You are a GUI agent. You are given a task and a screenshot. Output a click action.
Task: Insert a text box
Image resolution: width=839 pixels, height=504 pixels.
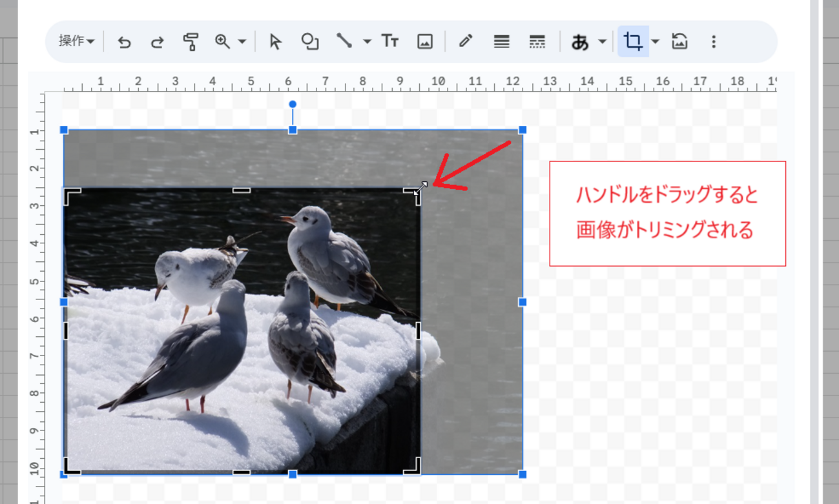coord(390,41)
